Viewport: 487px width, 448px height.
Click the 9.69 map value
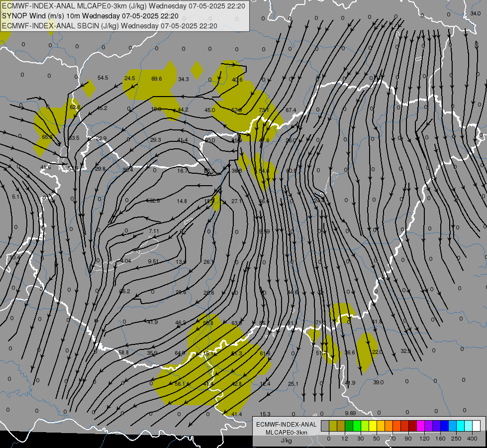[x=350, y=413]
